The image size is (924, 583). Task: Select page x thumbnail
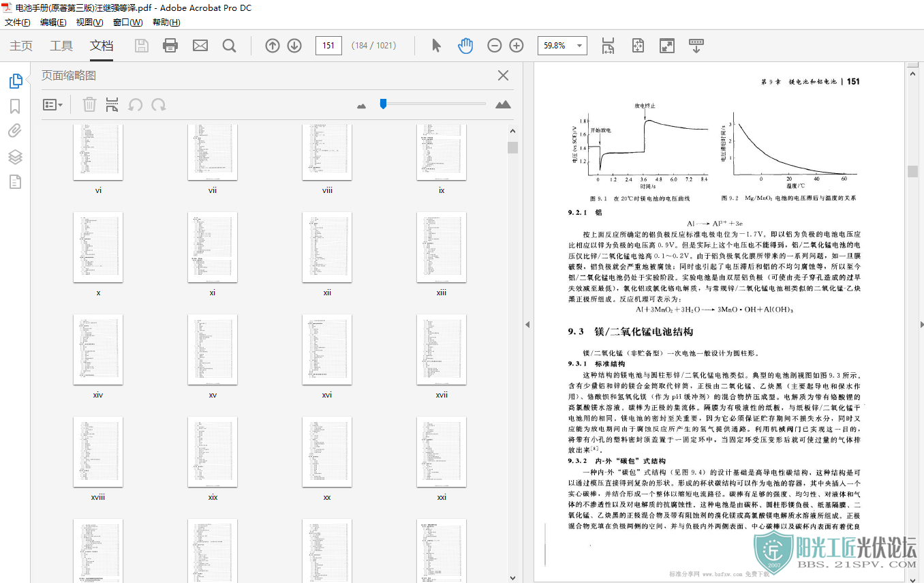pyautogui.click(x=98, y=247)
